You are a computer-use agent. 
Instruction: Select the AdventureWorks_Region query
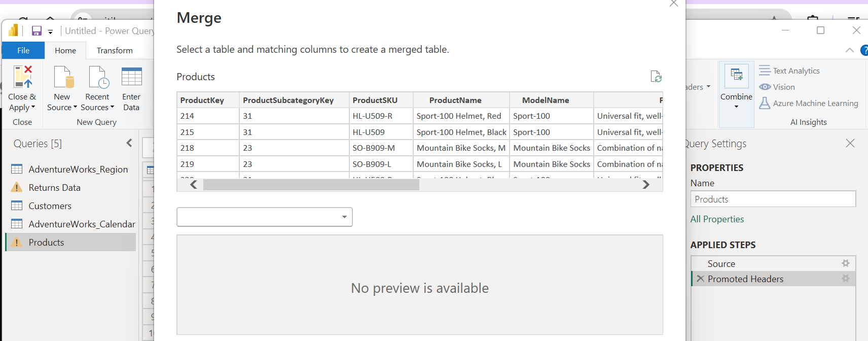[71, 169]
